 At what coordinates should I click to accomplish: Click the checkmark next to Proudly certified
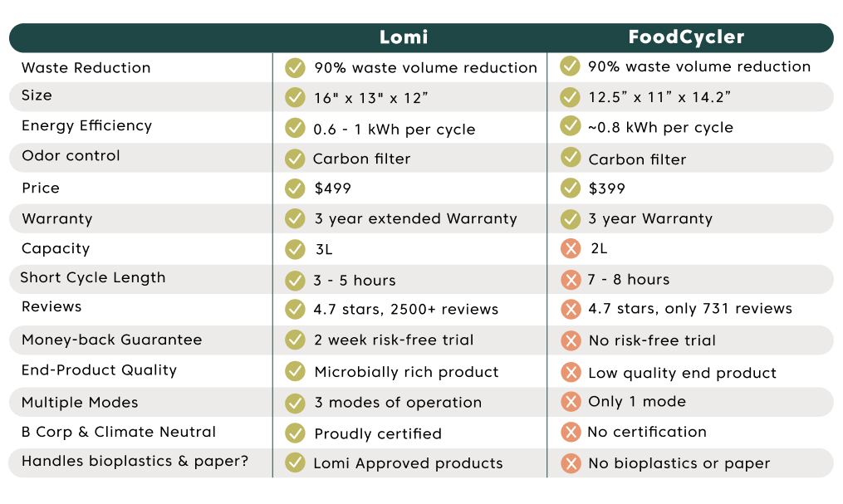[295, 433]
